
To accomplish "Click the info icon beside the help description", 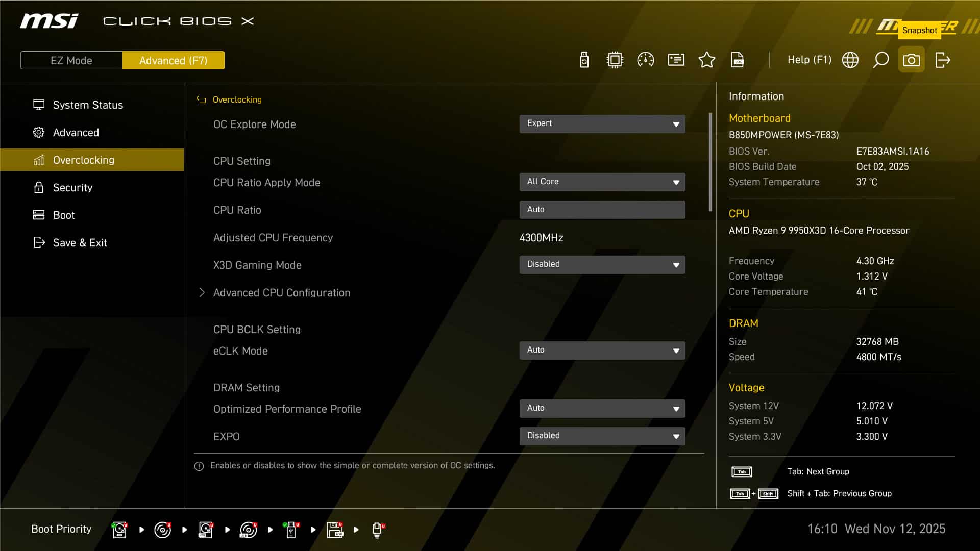I will [x=199, y=466].
